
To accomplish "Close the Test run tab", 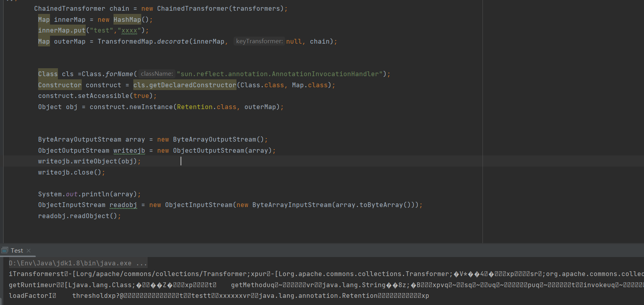I will click(x=29, y=251).
